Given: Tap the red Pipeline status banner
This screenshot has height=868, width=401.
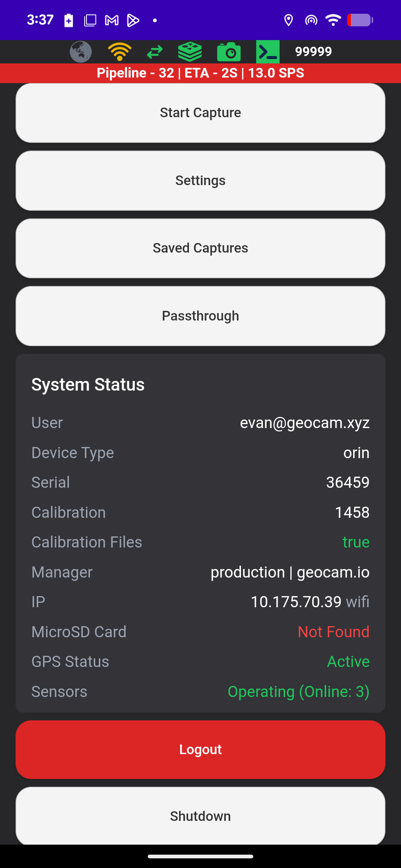Looking at the screenshot, I should pos(200,73).
